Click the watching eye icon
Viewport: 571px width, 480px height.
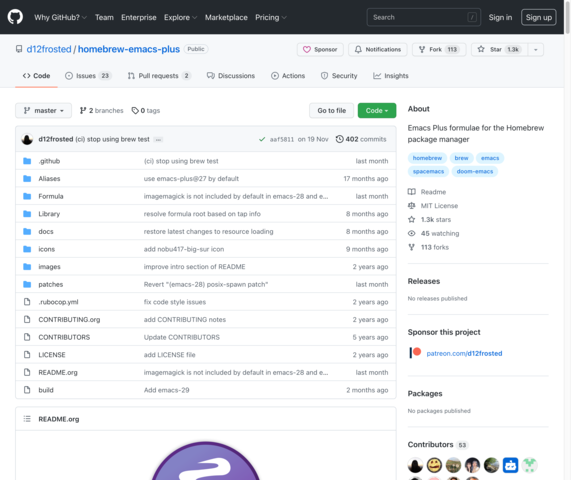coord(411,233)
